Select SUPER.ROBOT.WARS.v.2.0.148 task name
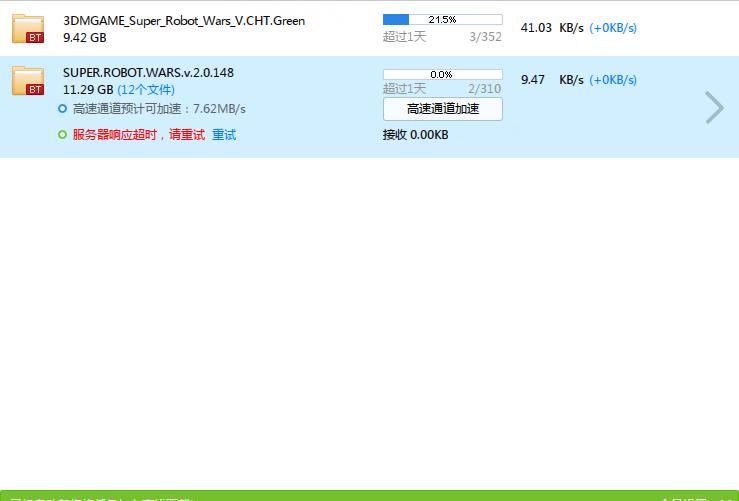 148,73
